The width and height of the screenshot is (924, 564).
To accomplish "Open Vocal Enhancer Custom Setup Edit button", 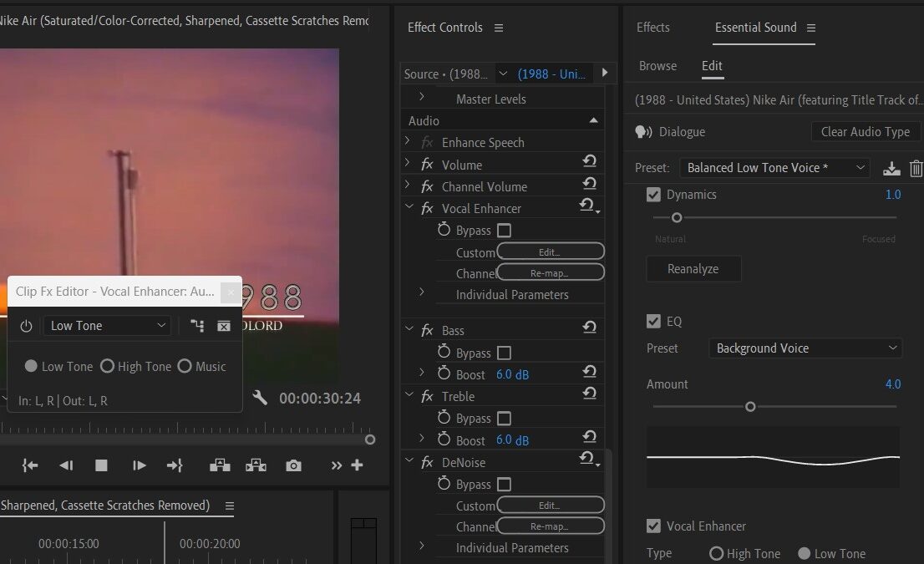I will (551, 252).
